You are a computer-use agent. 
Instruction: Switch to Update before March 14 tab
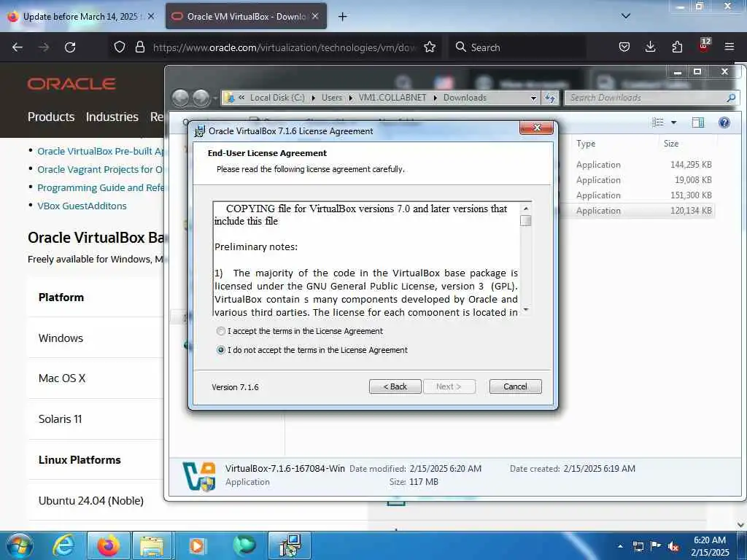click(x=81, y=17)
